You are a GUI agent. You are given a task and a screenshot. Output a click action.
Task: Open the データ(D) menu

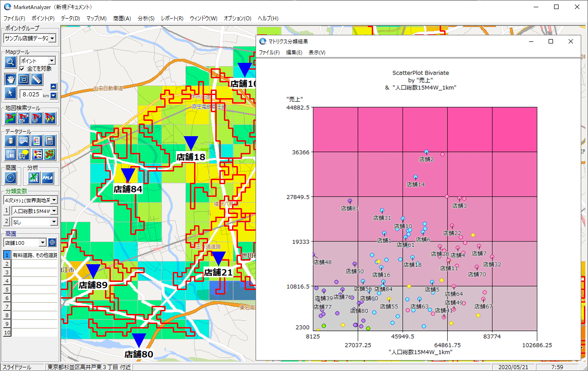click(x=70, y=19)
